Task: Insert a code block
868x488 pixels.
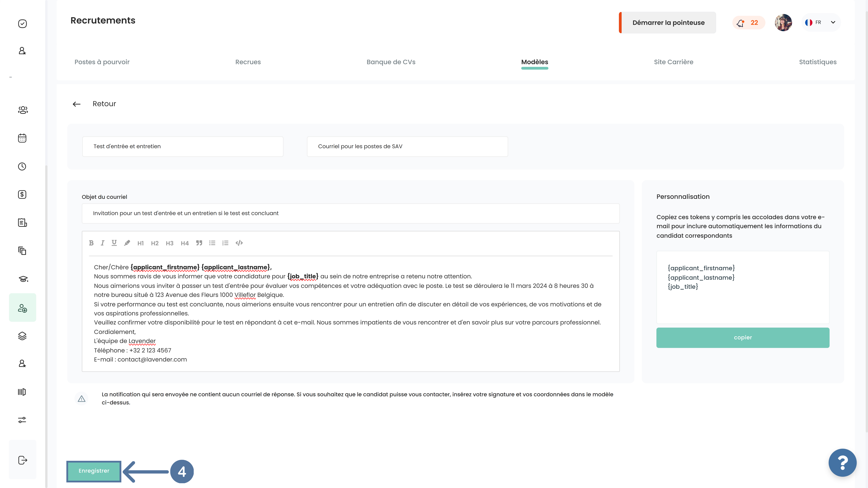Action: pos(239,243)
